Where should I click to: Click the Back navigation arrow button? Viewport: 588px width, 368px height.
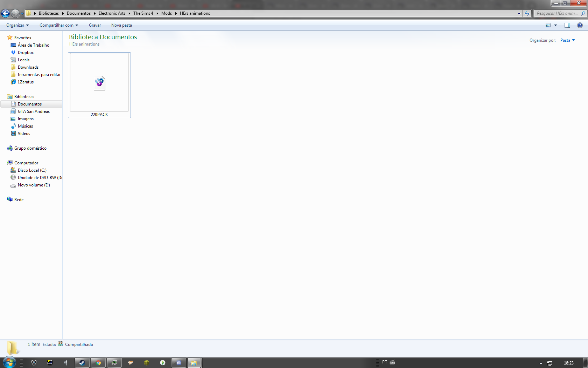[x=5, y=13]
